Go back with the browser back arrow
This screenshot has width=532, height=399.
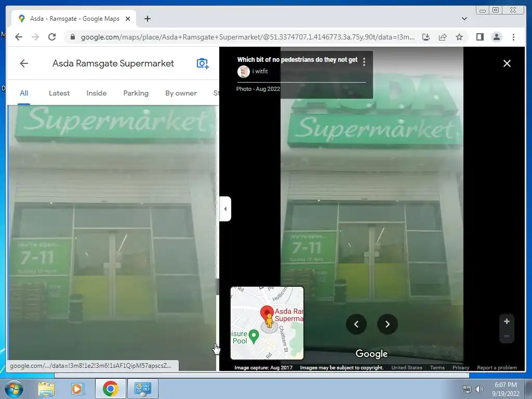point(19,37)
